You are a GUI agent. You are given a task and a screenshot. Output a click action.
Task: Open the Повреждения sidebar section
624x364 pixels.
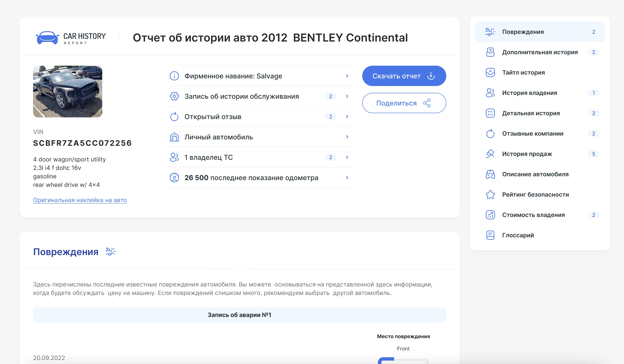pyautogui.click(x=540, y=32)
